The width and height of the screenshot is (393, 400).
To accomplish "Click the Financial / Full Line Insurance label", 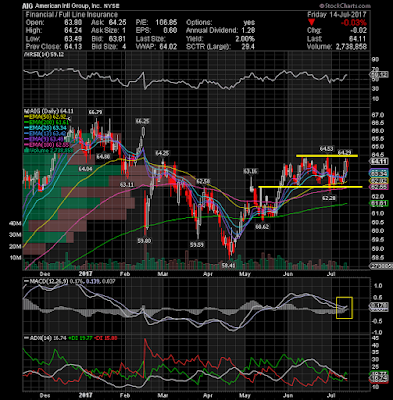I will pos(71,15).
